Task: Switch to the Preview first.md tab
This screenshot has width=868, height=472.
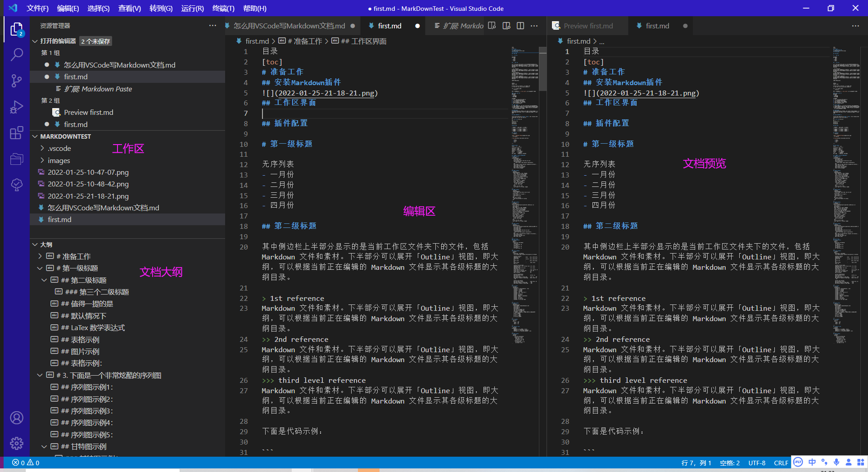Action: coord(587,26)
